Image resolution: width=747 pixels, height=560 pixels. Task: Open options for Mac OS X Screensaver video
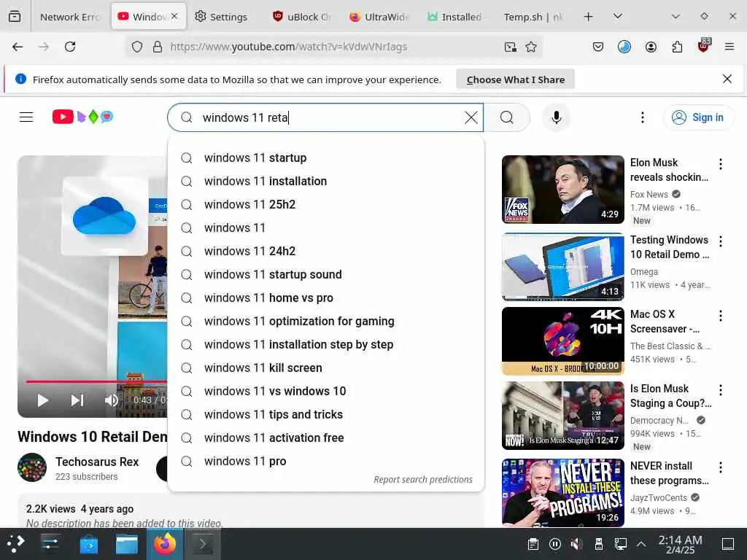pos(720,316)
